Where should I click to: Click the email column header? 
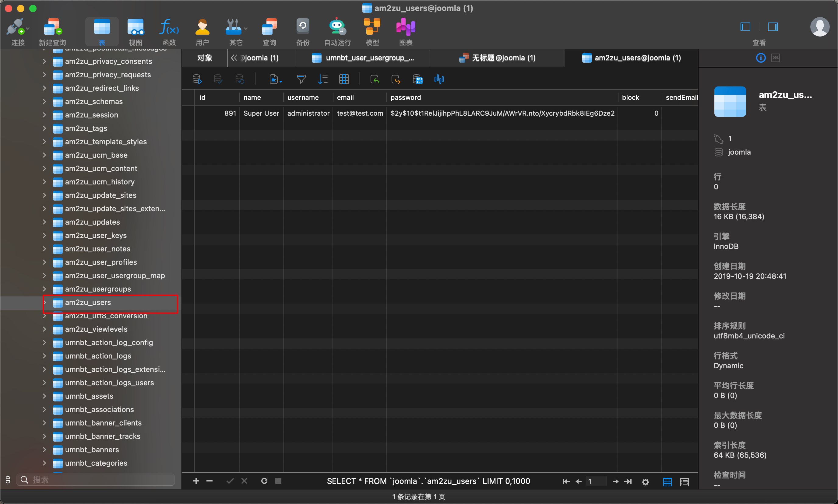(359, 97)
